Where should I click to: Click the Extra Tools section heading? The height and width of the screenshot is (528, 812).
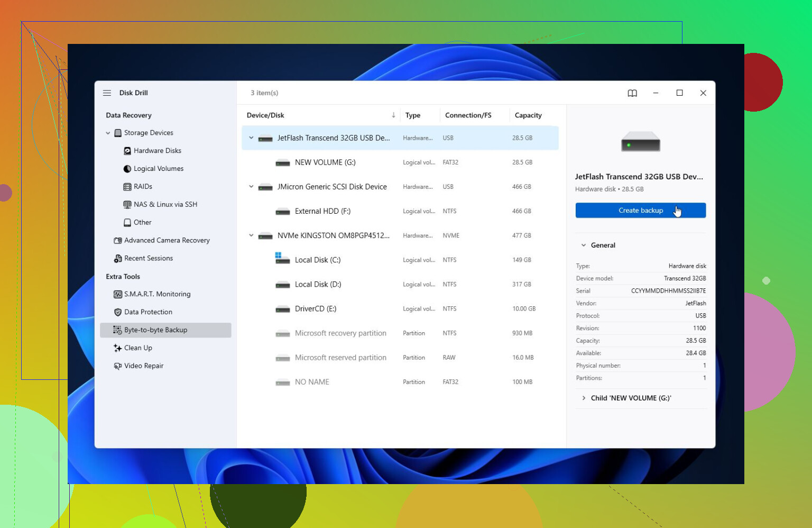tap(123, 277)
